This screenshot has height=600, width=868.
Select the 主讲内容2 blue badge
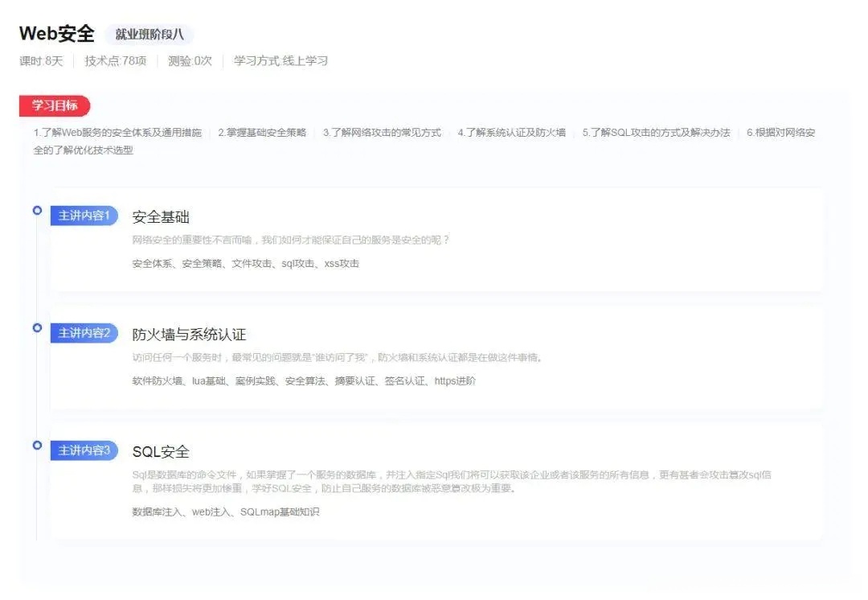pos(85,333)
